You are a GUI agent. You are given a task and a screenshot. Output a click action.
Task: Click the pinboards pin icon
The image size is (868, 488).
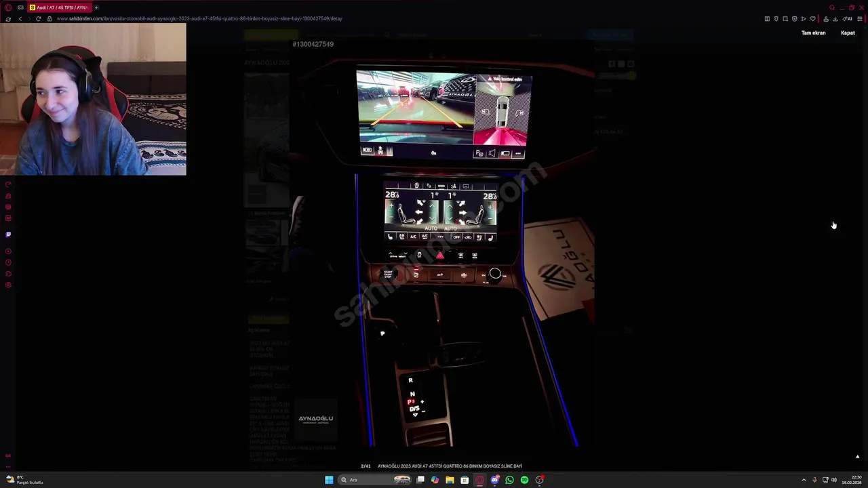click(776, 19)
